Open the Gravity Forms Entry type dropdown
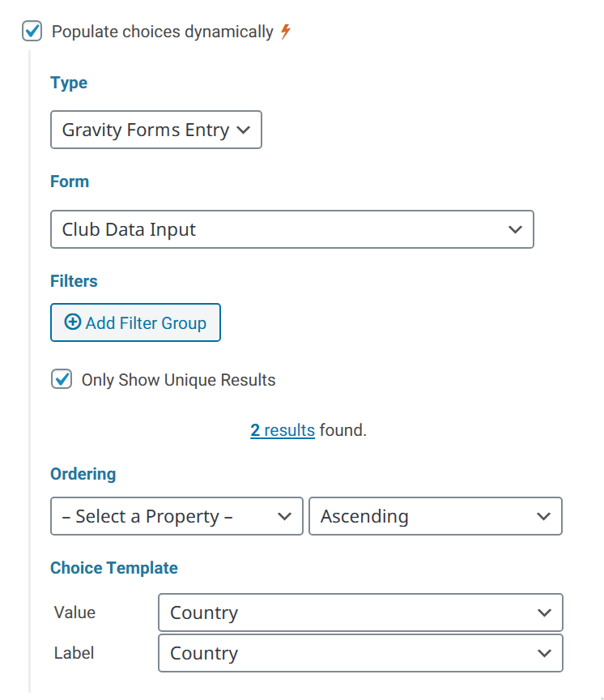604x700 pixels. (x=156, y=130)
